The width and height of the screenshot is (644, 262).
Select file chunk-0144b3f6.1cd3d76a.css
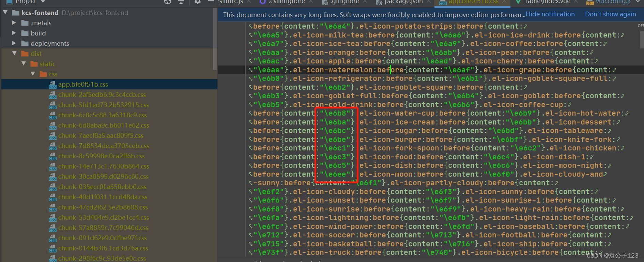tap(103, 248)
